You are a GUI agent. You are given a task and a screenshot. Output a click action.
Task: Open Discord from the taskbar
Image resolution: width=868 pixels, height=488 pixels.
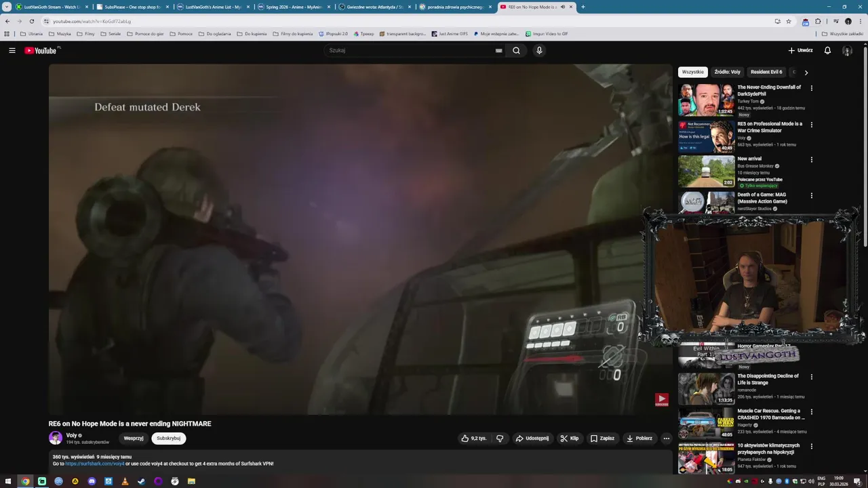(x=92, y=481)
